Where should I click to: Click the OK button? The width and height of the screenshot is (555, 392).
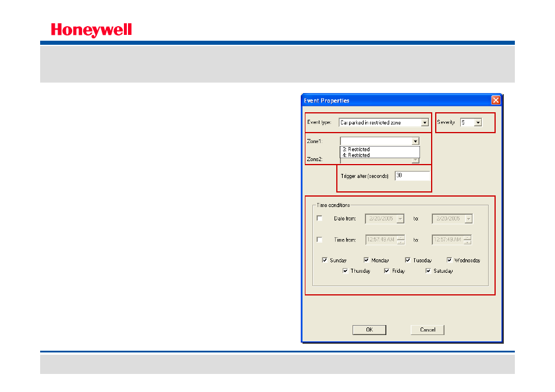click(369, 330)
